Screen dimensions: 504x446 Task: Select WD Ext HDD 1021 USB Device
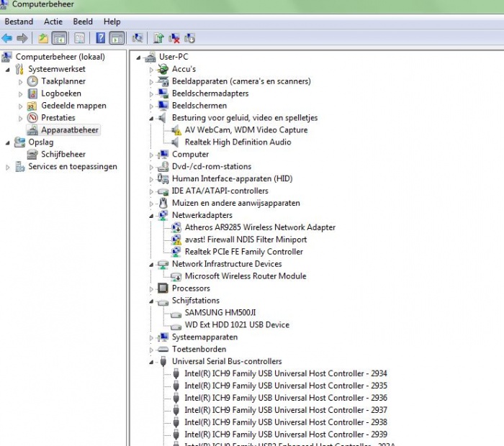(x=236, y=325)
